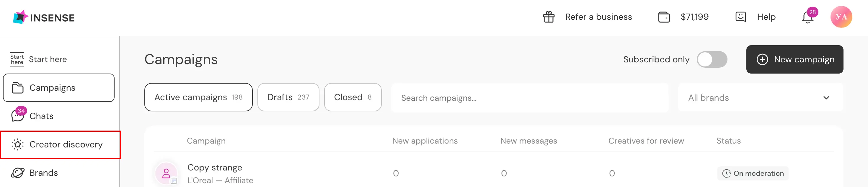
Task: Select the Start here menu item
Action: tap(48, 59)
